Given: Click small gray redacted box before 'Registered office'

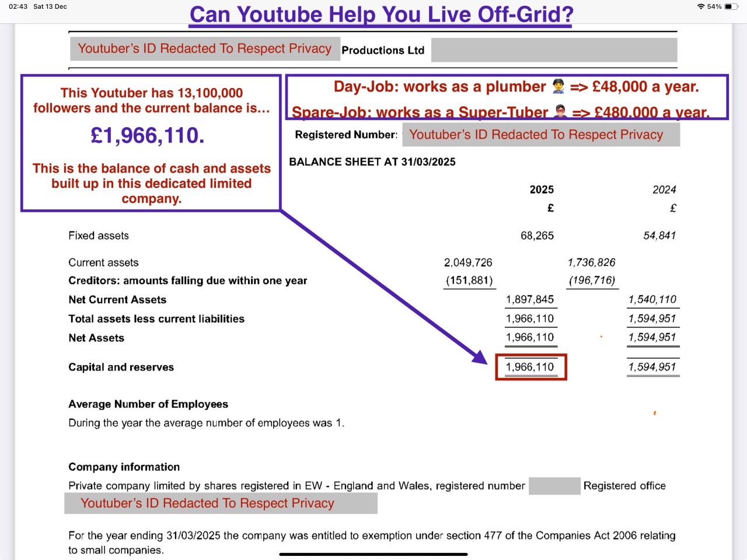Looking at the screenshot, I should [x=554, y=486].
